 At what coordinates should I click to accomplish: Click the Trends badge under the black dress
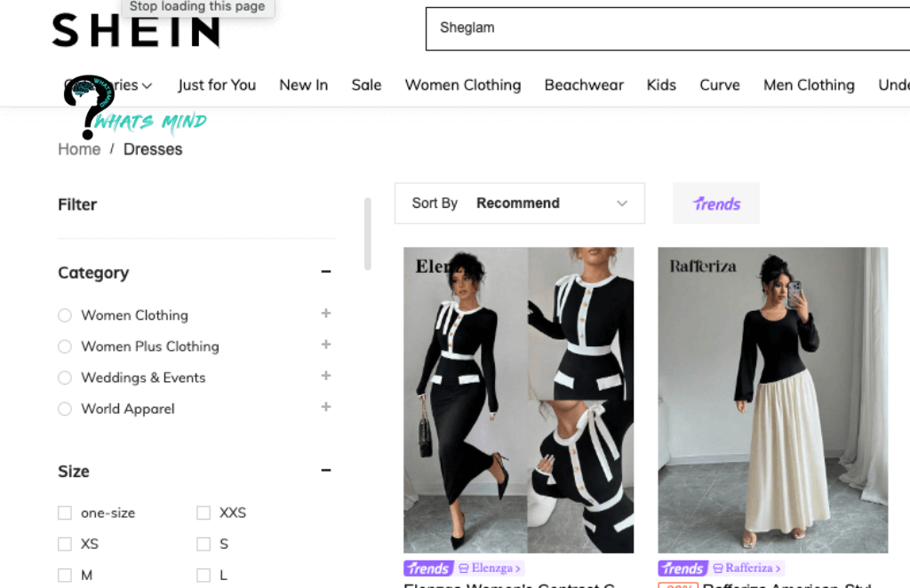(427, 568)
